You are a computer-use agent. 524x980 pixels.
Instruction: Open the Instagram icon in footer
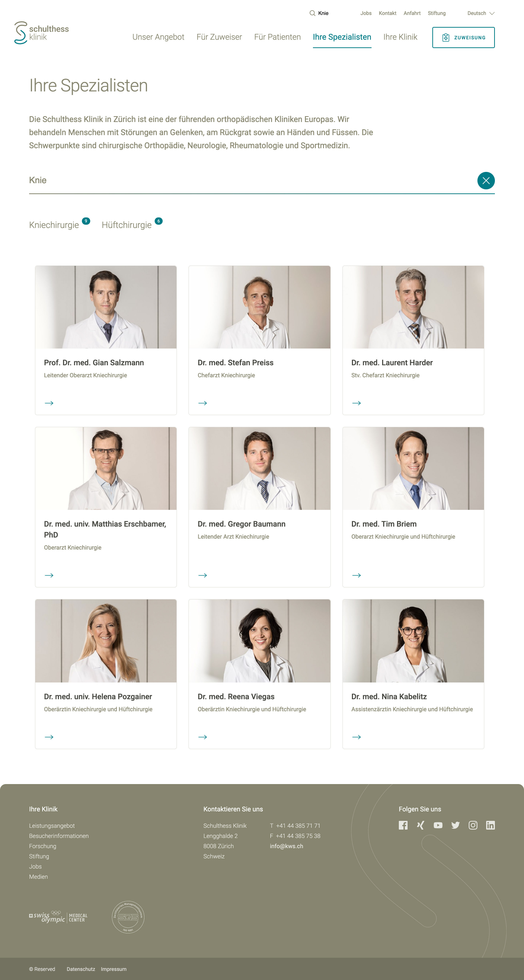click(x=473, y=825)
